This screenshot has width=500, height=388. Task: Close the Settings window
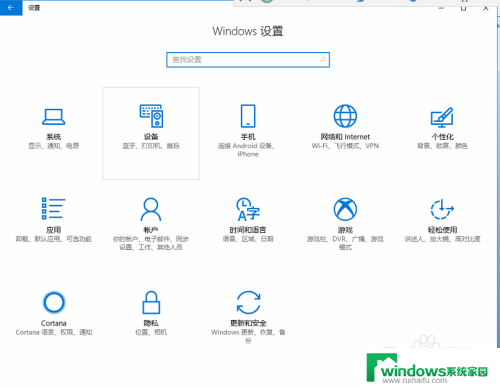tap(486, 8)
